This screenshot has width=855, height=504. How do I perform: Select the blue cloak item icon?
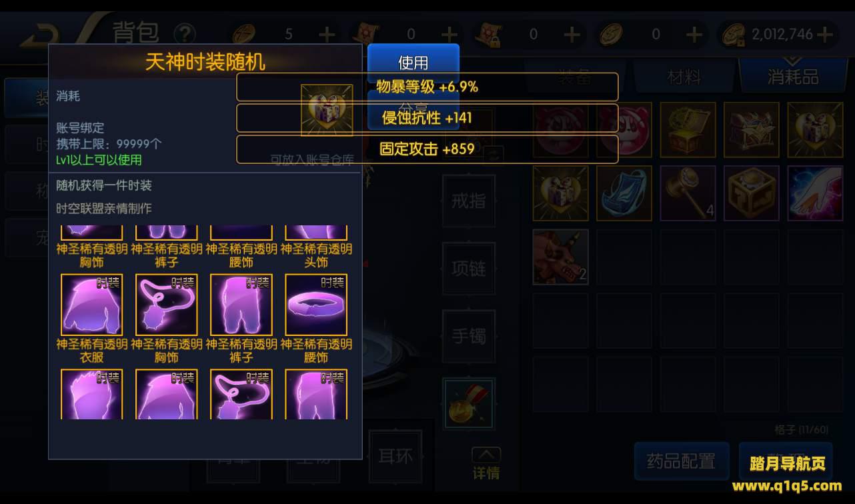[624, 193]
